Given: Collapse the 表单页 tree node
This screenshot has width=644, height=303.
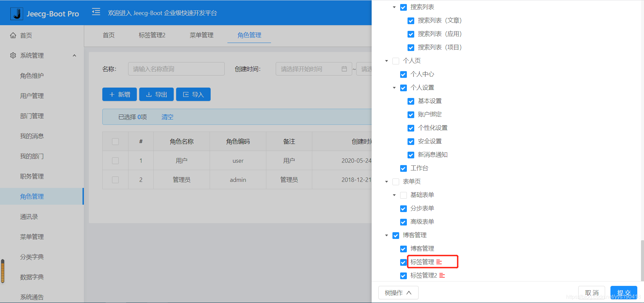Looking at the screenshot, I should (x=386, y=182).
